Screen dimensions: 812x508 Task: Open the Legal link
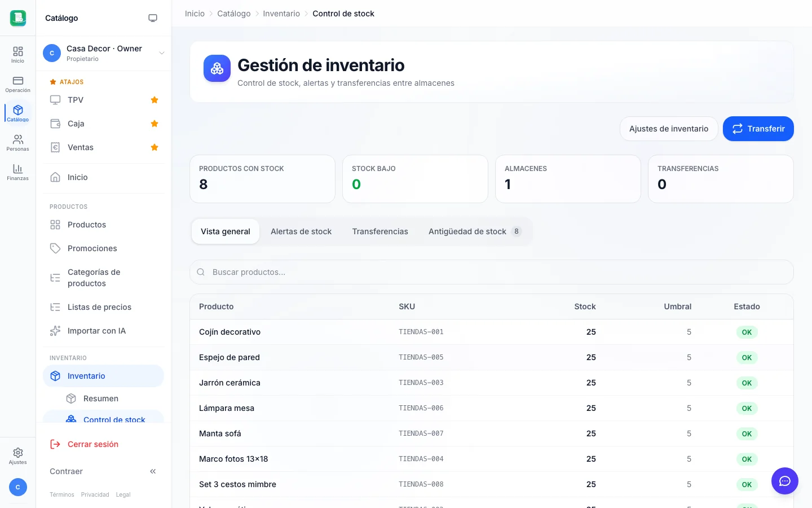pyautogui.click(x=123, y=494)
